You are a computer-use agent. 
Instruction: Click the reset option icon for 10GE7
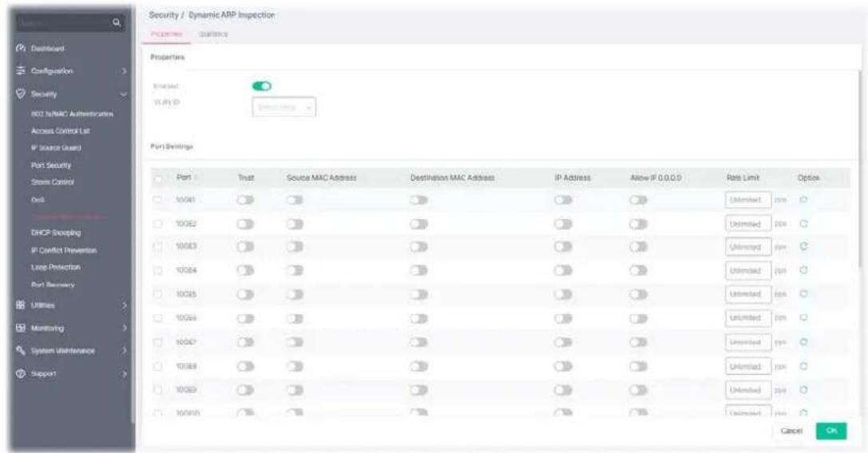click(x=804, y=342)
